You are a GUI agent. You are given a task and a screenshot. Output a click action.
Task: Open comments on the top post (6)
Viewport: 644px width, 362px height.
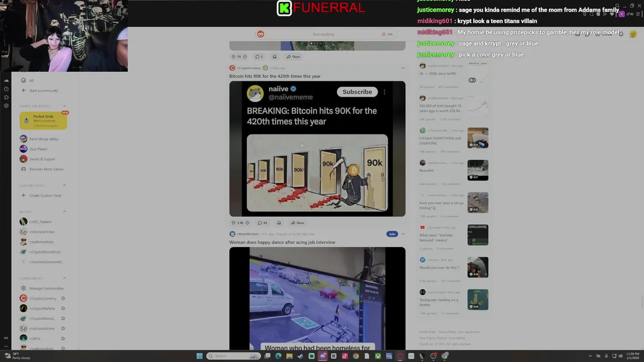click(x=259, y=57)
